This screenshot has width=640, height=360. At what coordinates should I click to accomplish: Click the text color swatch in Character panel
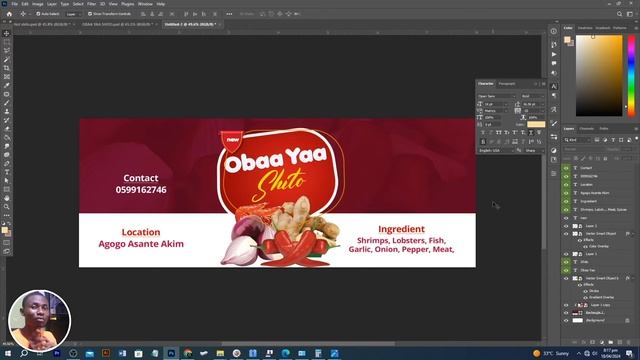[x=536, y=124]
